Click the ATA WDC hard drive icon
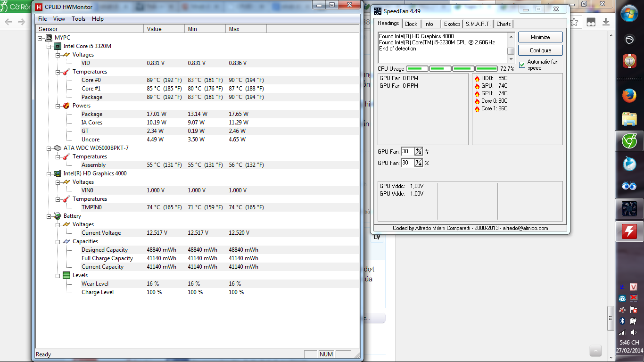 tap(58, 148)
